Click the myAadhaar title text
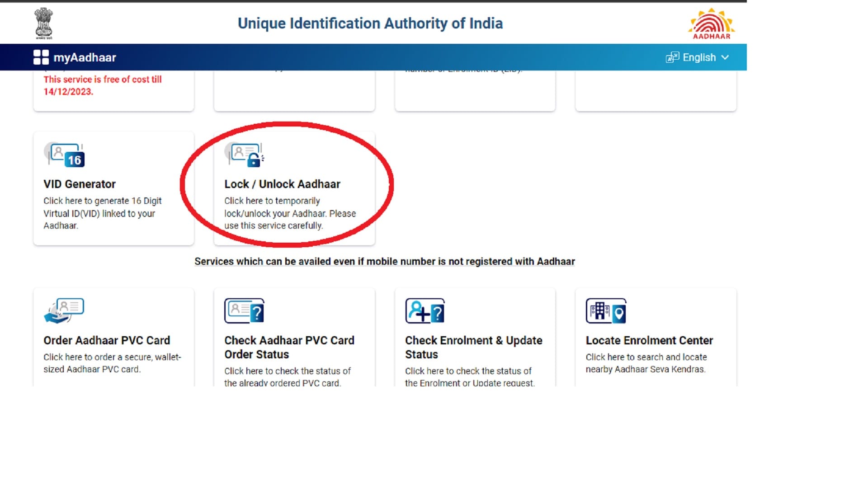Image resolution: width=868 pixels, height=488 pixels. [x=85, y=57]
